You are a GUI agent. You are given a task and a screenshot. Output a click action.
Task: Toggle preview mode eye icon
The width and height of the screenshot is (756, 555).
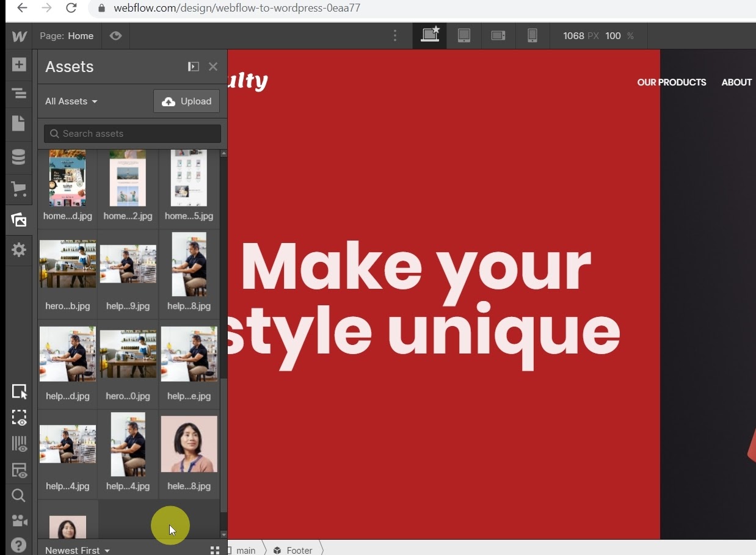(x=115, y=36)
